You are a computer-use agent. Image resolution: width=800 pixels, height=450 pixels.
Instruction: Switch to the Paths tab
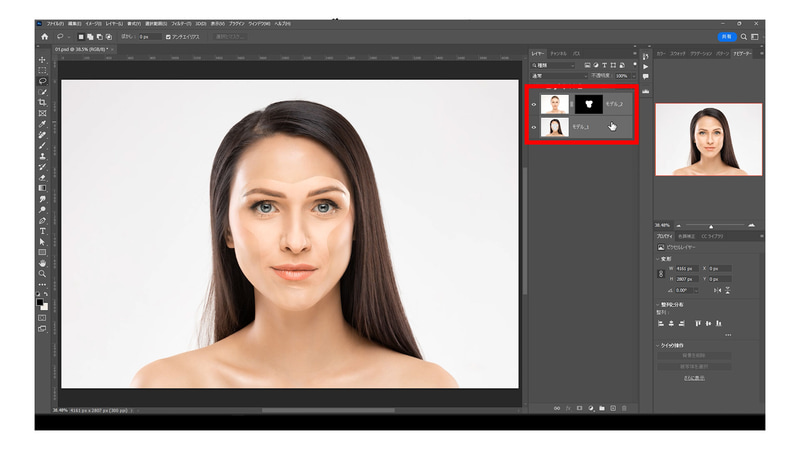pyautogui.click(x=576, y=54)
